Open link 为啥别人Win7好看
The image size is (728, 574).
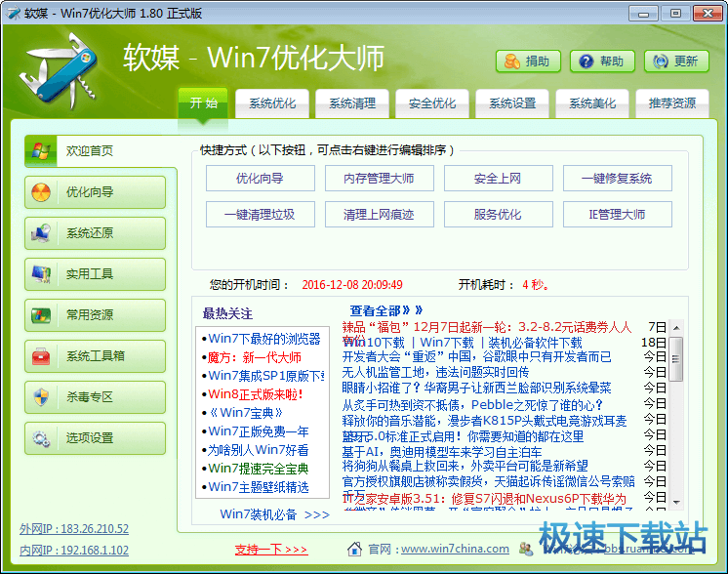click(258, 450)
